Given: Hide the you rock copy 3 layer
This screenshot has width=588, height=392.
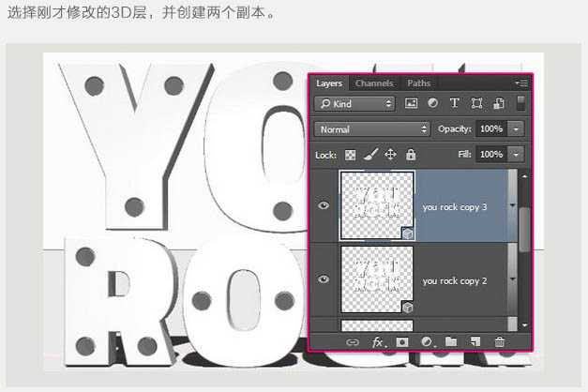Looking at the screenshot, I should 324,206.
